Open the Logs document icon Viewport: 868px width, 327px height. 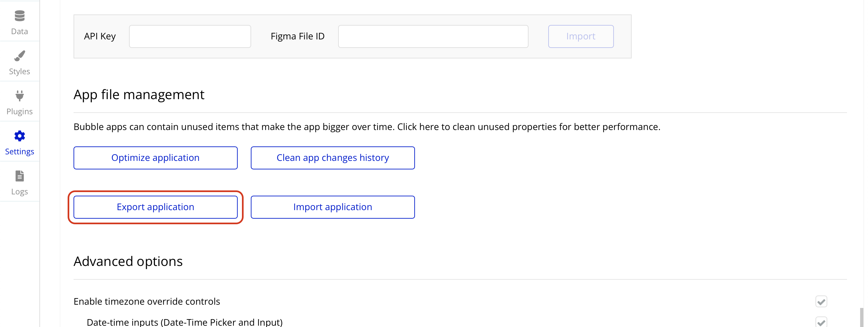click(x=20, y=176)
